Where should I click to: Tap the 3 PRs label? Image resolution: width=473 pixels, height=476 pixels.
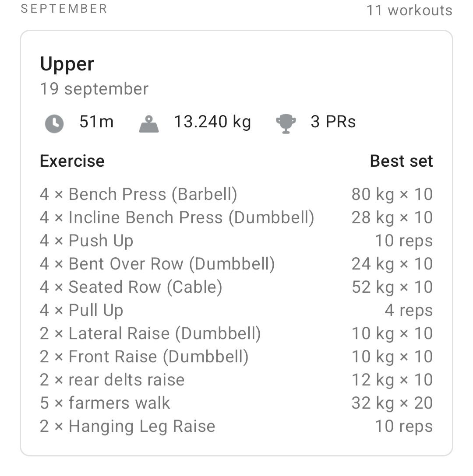333,122
